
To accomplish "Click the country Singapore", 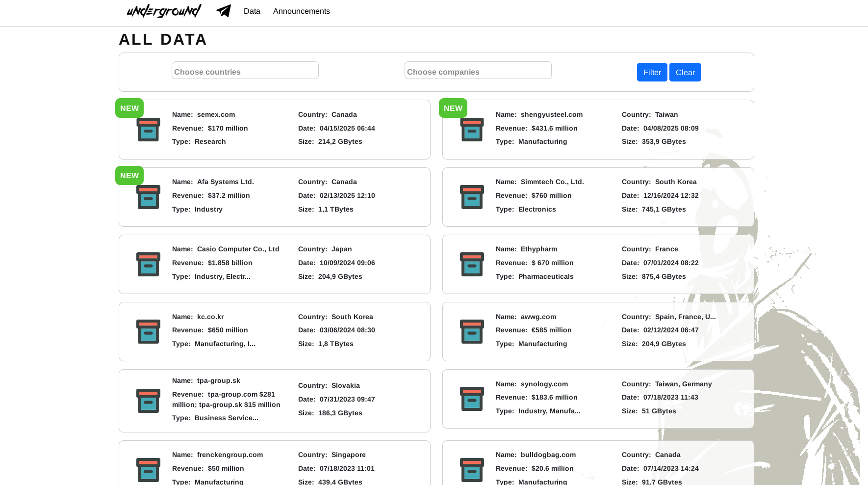I will coord(349,455).
